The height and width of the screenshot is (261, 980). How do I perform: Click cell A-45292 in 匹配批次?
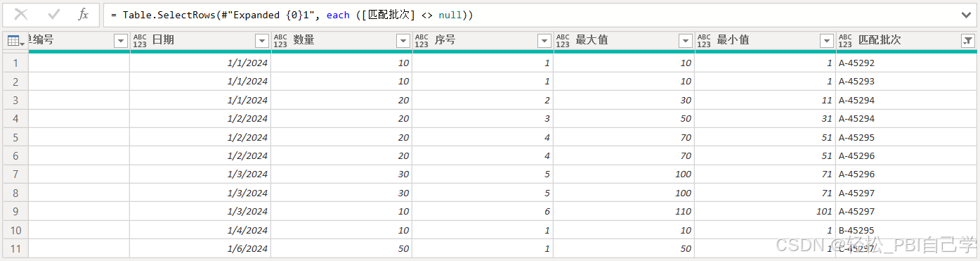pyautogui.click(x=906, y=63)
